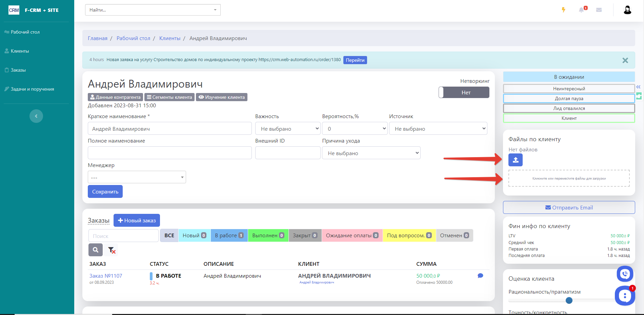Set client status to Долгая пауза
The image size is (644, 315).
click(x=569, y=98)
